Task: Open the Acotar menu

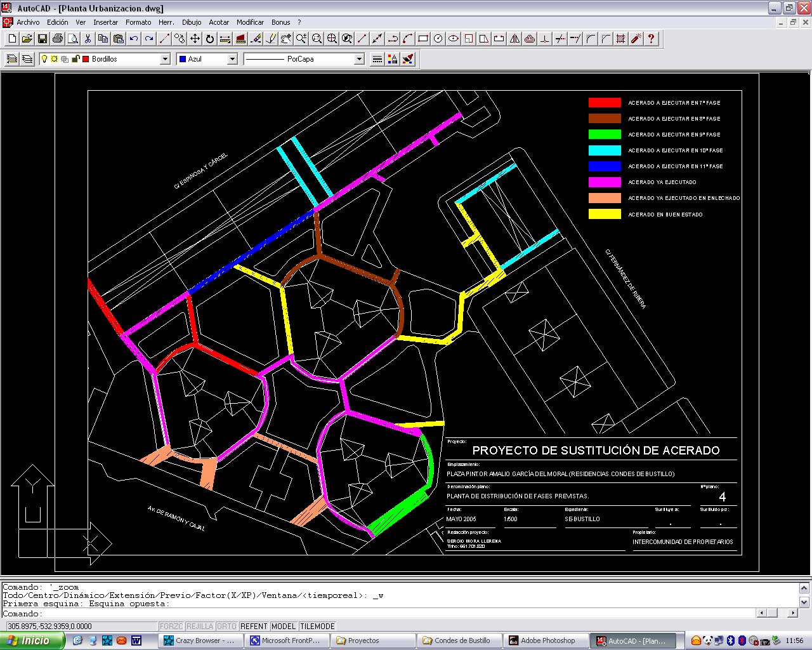Action: [x=219, y=22]
